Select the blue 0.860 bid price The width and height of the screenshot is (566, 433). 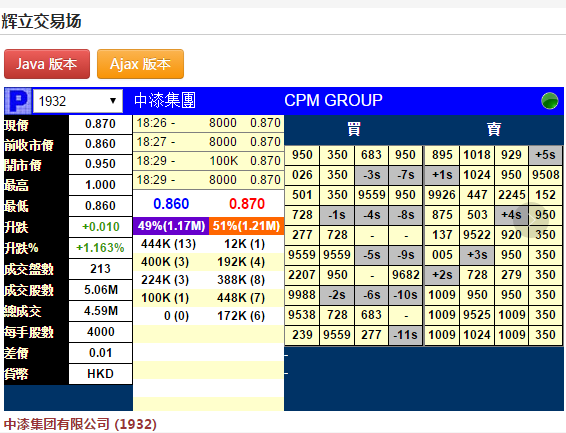click(x=171, y=204)
